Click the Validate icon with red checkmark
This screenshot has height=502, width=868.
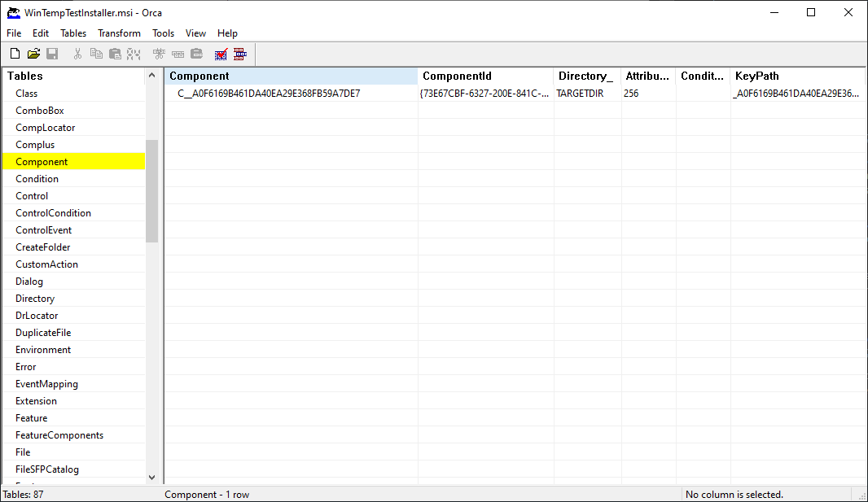tap(221, 54)
